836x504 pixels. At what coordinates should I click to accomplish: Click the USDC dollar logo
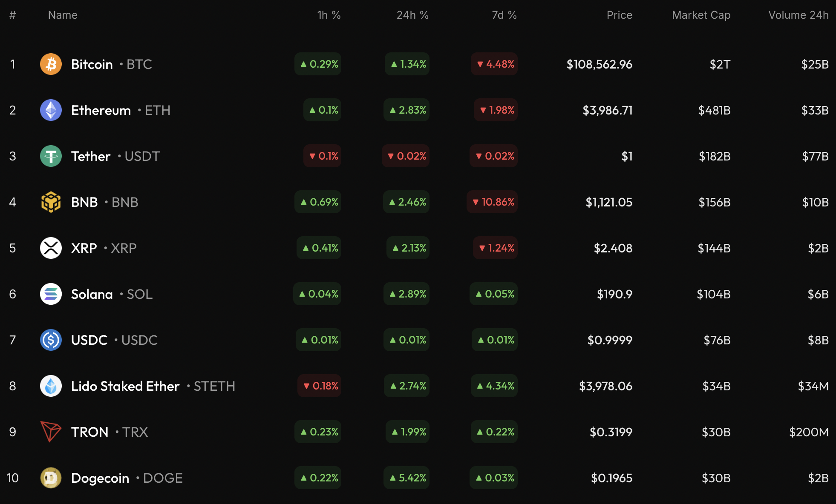pyautogui.click(x=51, y=340)
